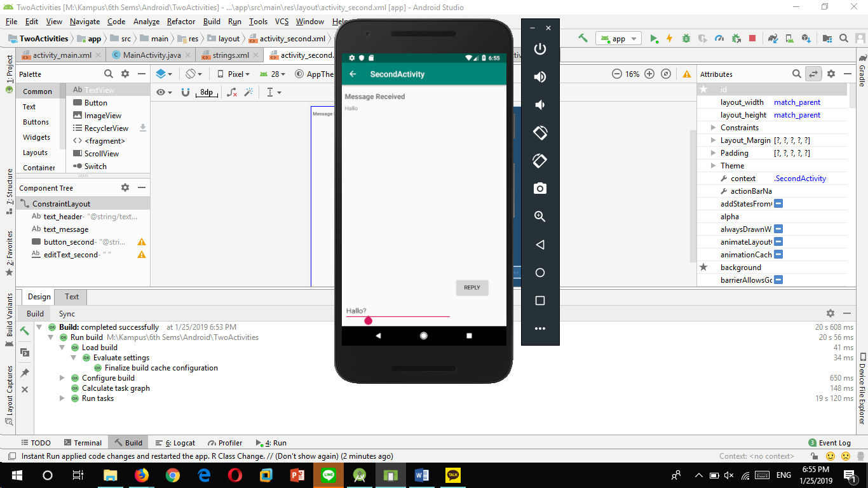
Task: Toggle Autoconnect with the magnet icon
Action: 186,93
